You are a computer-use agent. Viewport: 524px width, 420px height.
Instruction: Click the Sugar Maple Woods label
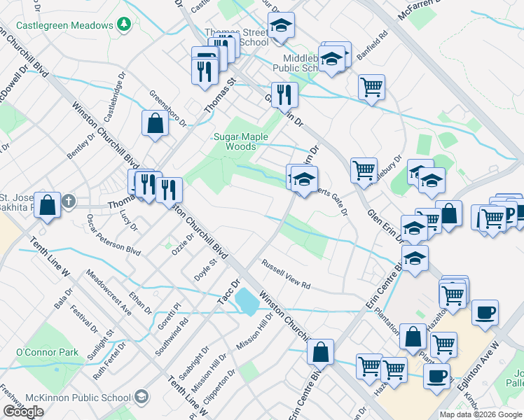point(240,141)
